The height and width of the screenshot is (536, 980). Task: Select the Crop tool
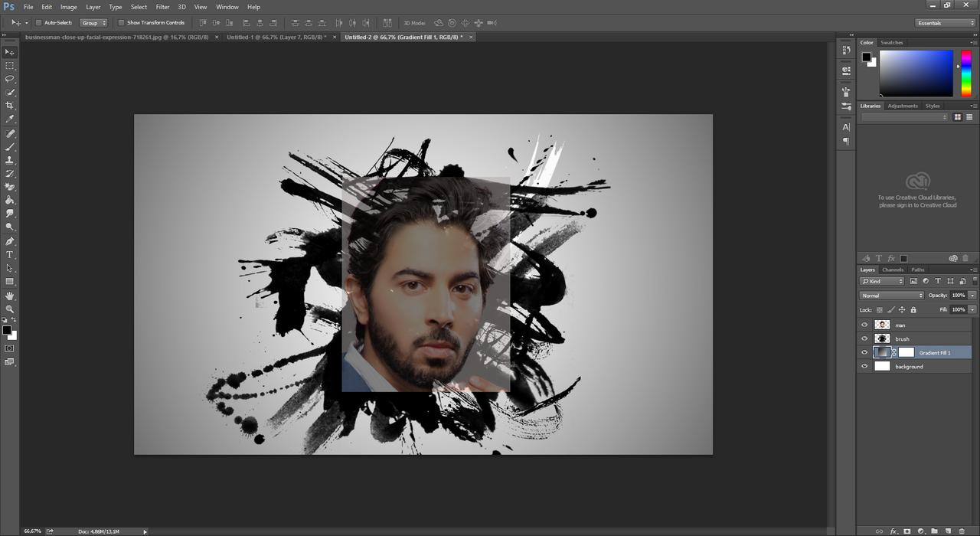tap(10, 106)
